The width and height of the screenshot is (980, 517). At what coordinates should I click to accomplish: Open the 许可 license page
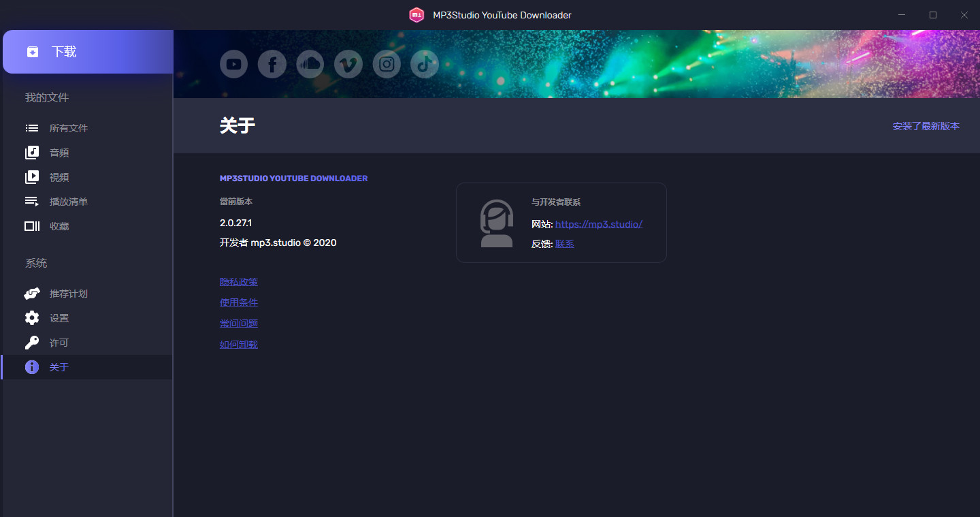point(59,343)
